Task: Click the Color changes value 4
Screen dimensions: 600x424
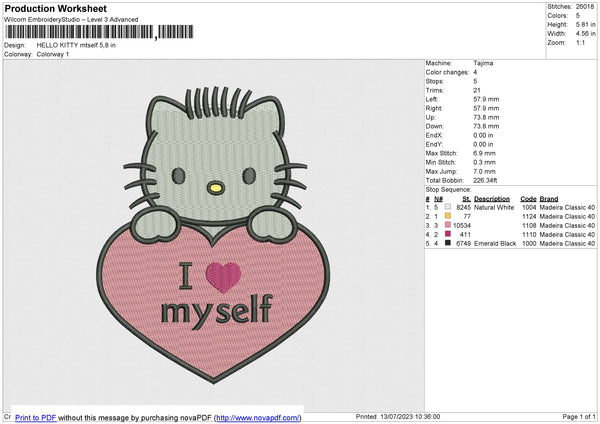Action: (475, 72)
